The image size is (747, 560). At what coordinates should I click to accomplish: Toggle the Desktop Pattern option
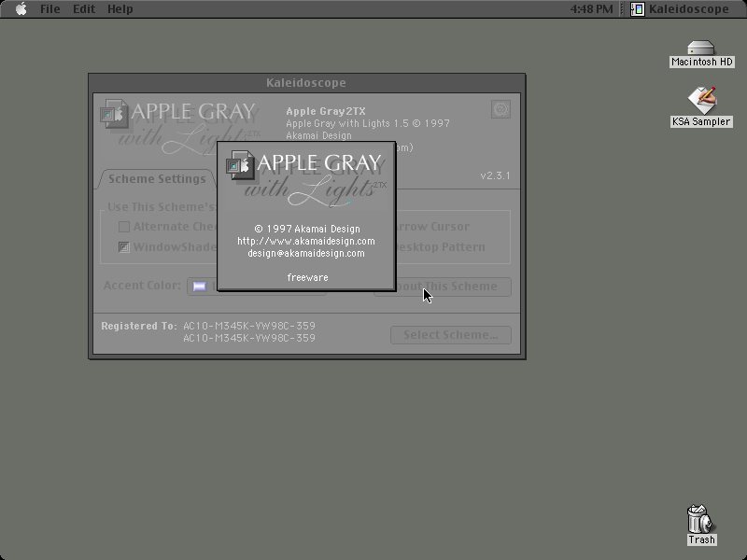(x=440, y=247)
